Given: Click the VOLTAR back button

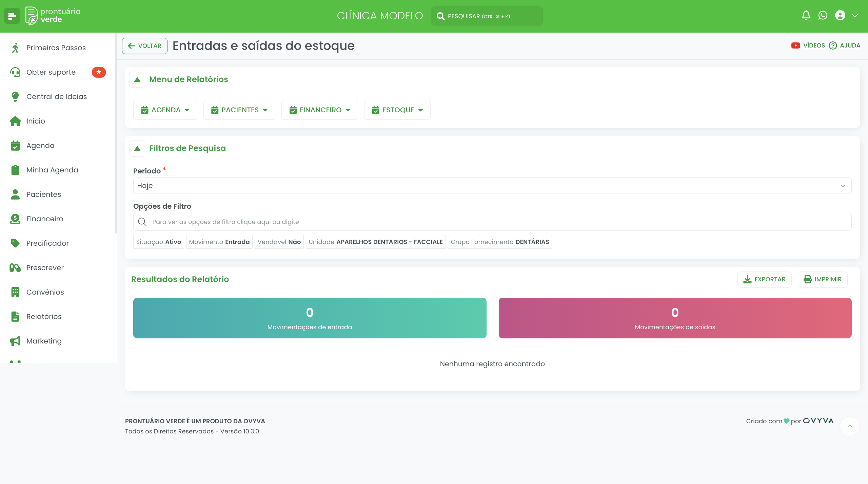Looking at the screenshot, I should pyautogui.click(x=144, y=46).
